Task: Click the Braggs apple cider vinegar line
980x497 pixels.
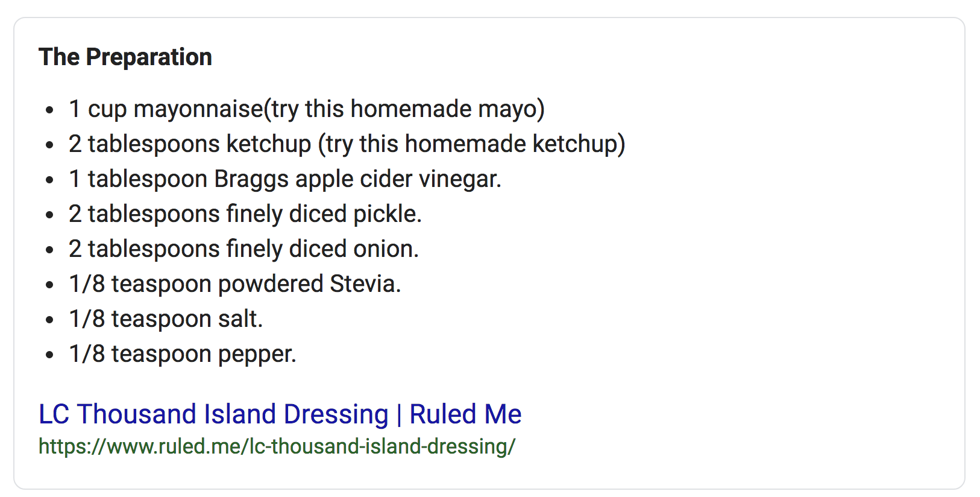Action: (x=285, y=179)
